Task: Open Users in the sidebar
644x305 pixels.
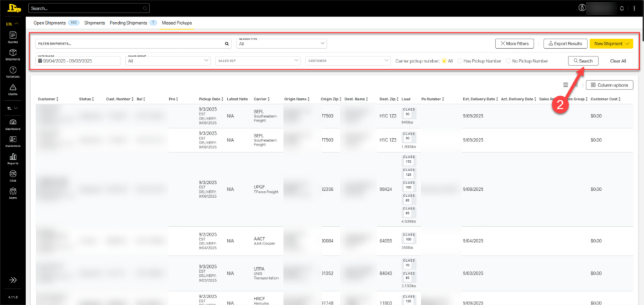Action: [x=13, y=193]
